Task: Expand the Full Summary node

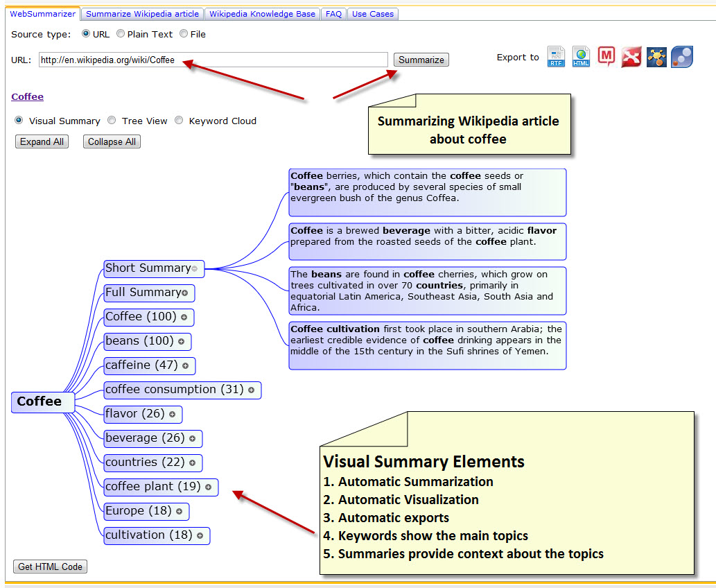Action: click(188, 293)
